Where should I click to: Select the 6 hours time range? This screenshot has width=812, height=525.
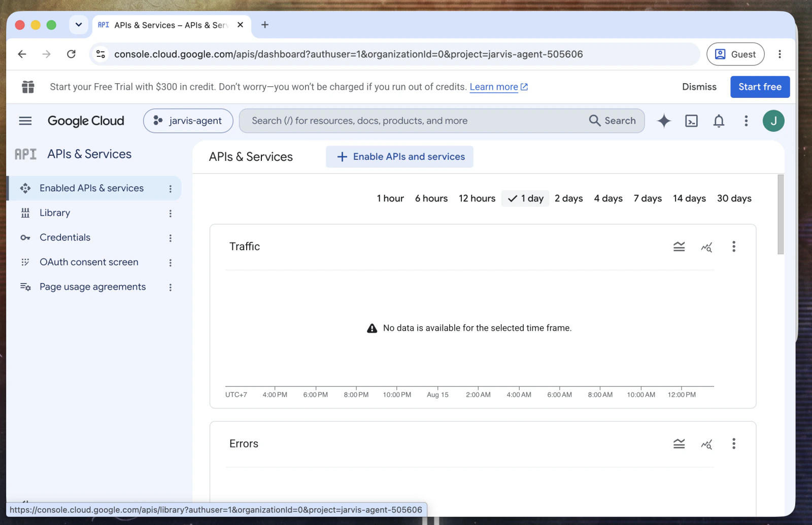[x=431, y=198]
